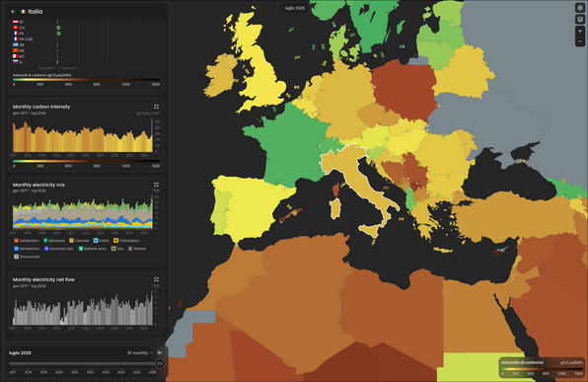Open the map layers button
The height and width of the screenshot is (382, 588).
pyautogui.click(x=580, y=19)
